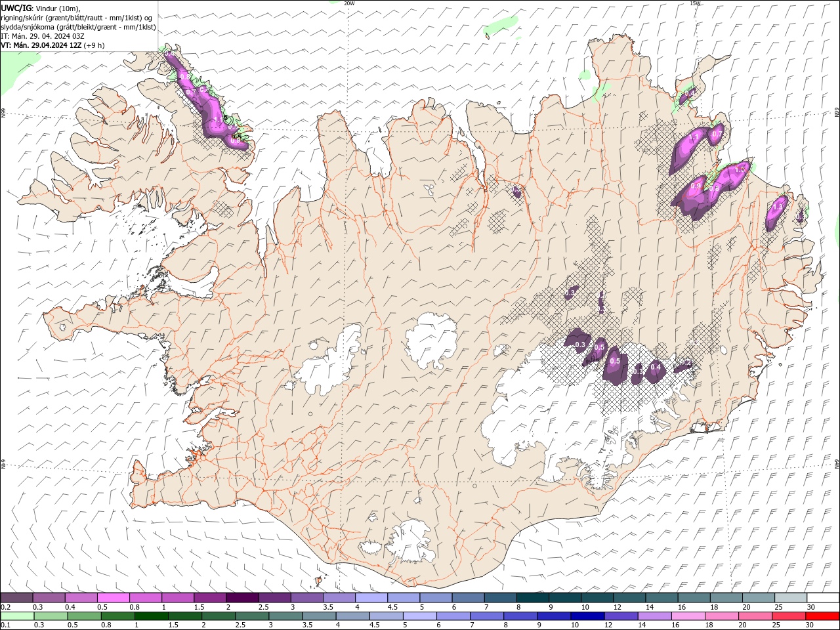Click the light gray swatch labeled 25, upper row
The image size is (840, 630).
pos(790,598)
